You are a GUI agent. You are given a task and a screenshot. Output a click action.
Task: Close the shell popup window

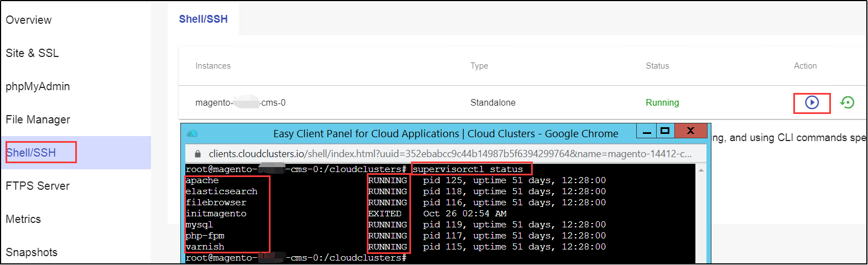pos(690,131)
